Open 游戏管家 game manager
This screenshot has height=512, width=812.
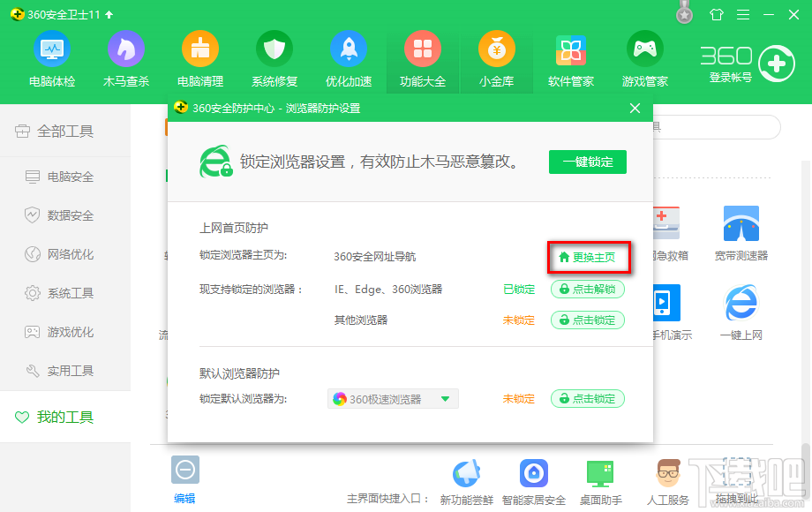pyautogui.click(x=644, y=59)
